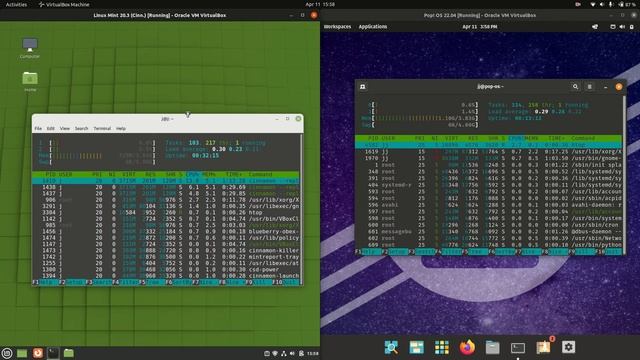Open Pop!_OS dock workspaces icon
Viewport: 640px width, 360px height.
(x=416, y=347)
